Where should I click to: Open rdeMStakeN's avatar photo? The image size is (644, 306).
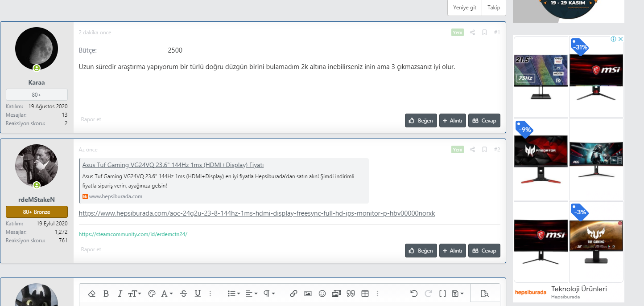[x=37, y=165]
